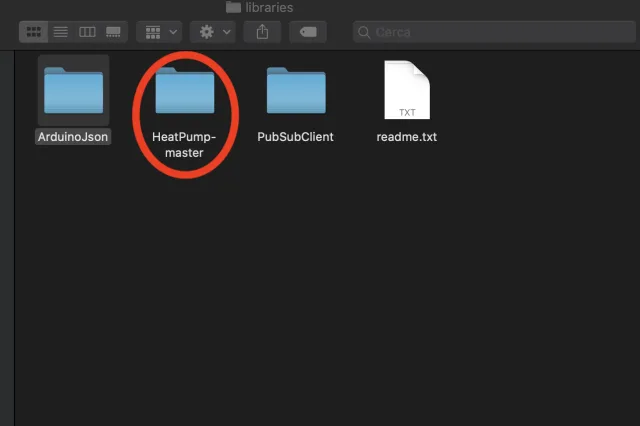This screenshot has width=640, height=426.
Task: Click the magnifying glass search icon
Action: click(x=367, y=32)
